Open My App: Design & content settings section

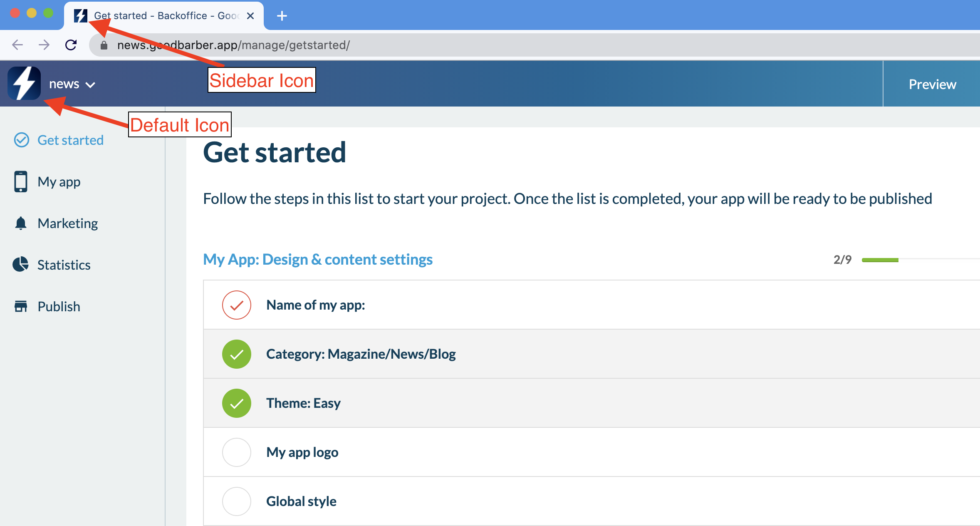[x=318, y=259]
